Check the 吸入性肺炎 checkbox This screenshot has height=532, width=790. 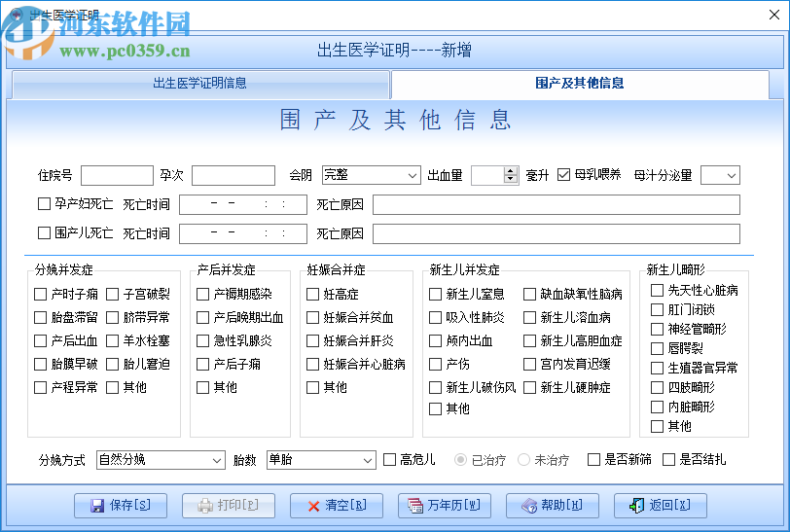click(x=435, y=318)
